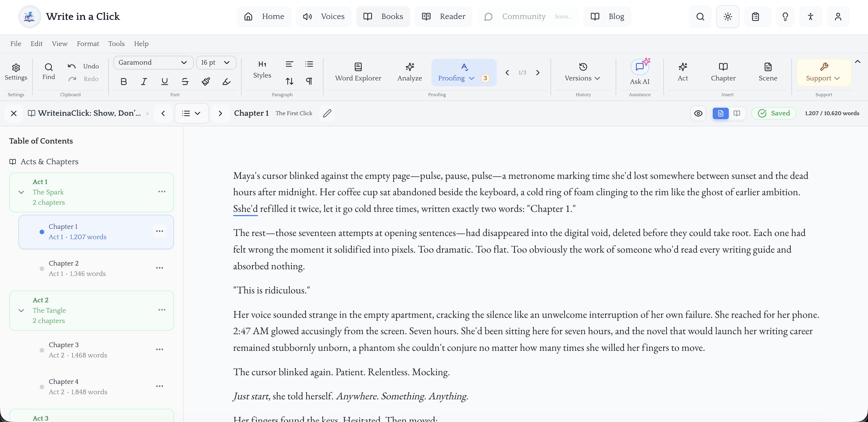Open the Word Explorer tool
The height and width of the screenshot is (422, 868).
coord(358,71)
